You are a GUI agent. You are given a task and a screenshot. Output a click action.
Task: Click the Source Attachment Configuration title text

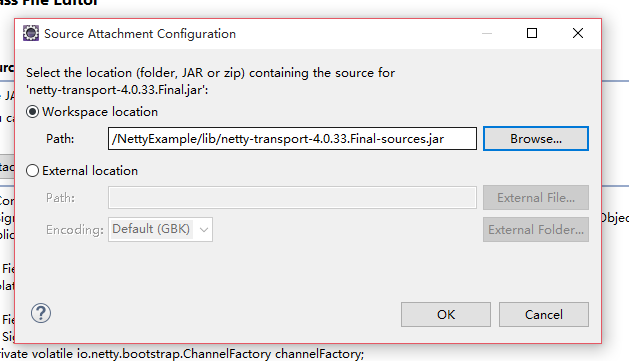(x=140, y=34)
